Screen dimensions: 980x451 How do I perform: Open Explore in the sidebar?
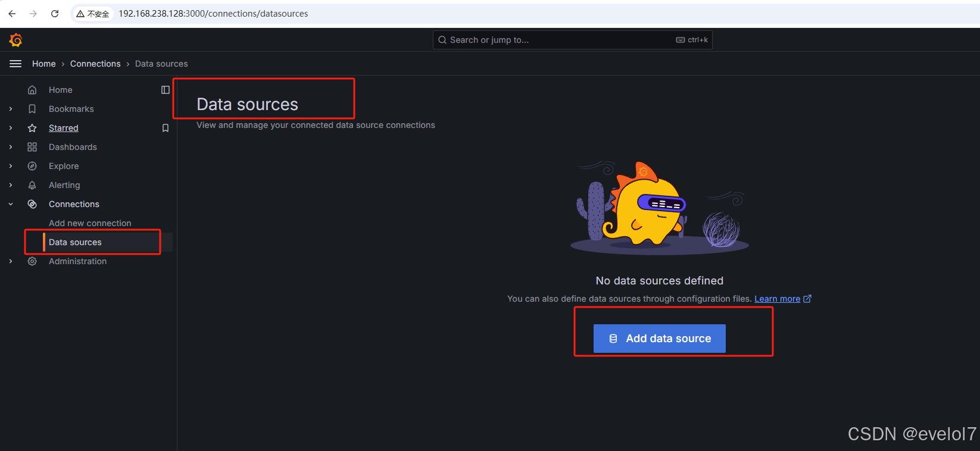tap(64, 166)
